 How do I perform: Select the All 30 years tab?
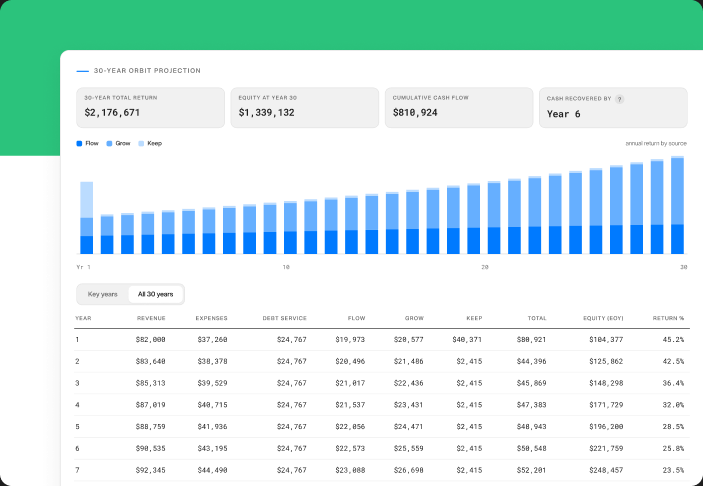[x=156, y=294]
